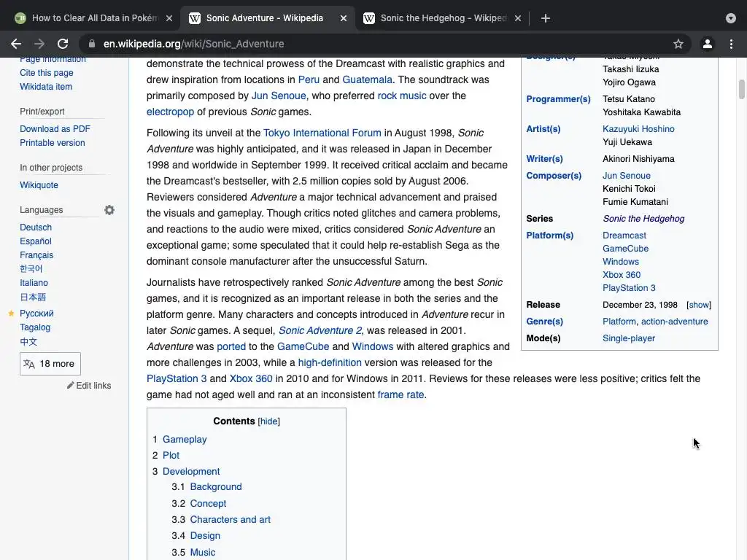
Task: Close the Sonic Adventure tab
Action: (x=344, y=18)
